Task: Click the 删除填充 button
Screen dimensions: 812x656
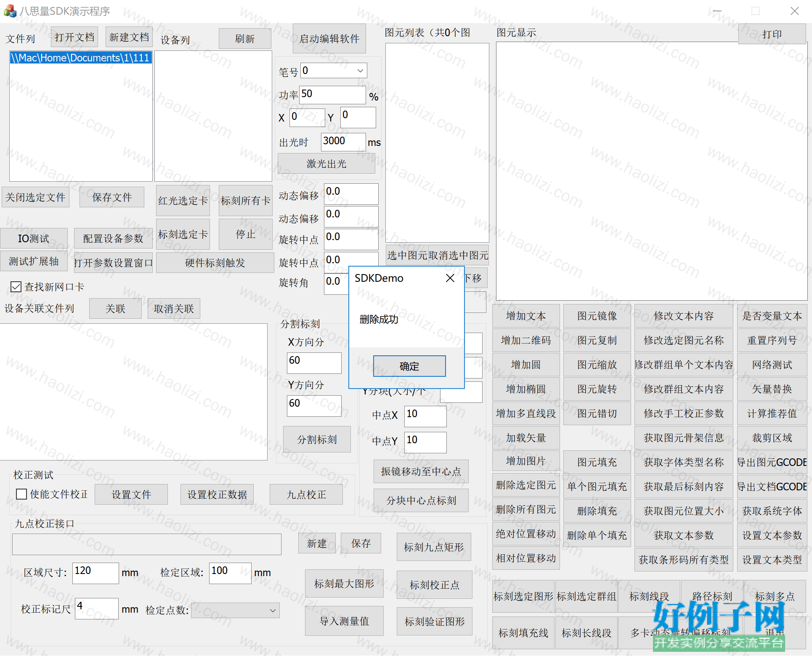Action: (597, 511)
